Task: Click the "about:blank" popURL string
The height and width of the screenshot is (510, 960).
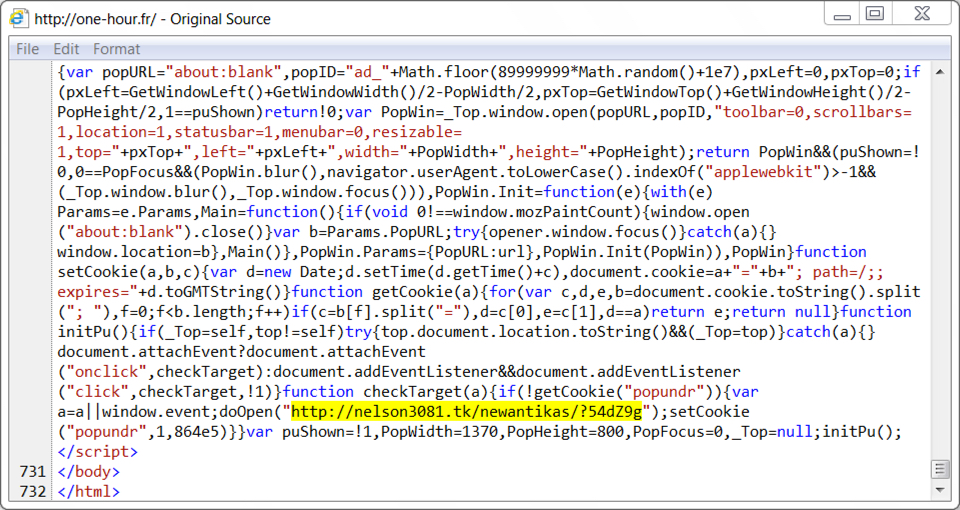Action: click(x=223, y=73)
